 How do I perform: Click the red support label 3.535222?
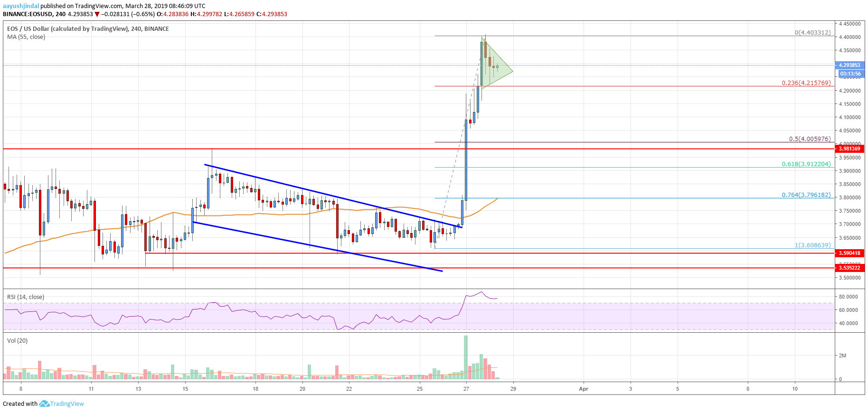coord(849,268)
